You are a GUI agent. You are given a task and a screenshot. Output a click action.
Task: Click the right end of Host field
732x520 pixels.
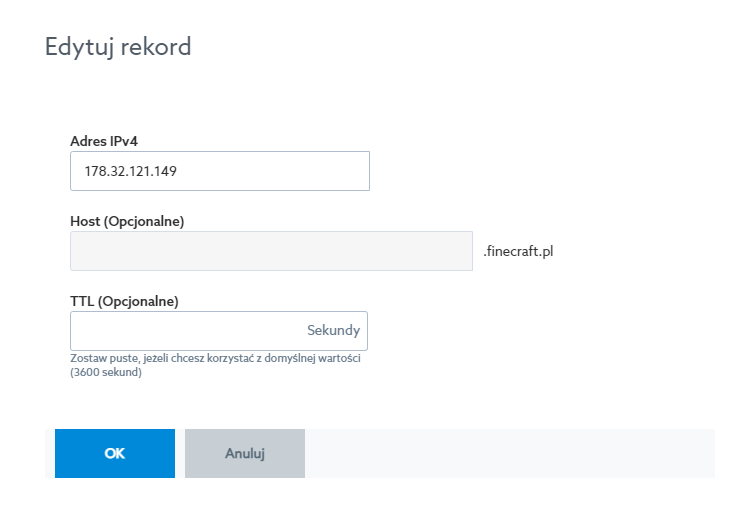(455, 251)
